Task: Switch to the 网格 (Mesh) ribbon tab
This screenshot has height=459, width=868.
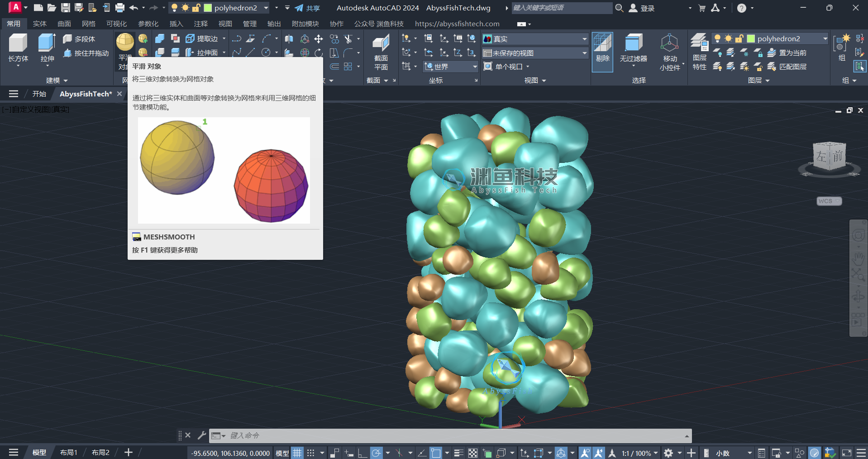Action: pos(88,24)
